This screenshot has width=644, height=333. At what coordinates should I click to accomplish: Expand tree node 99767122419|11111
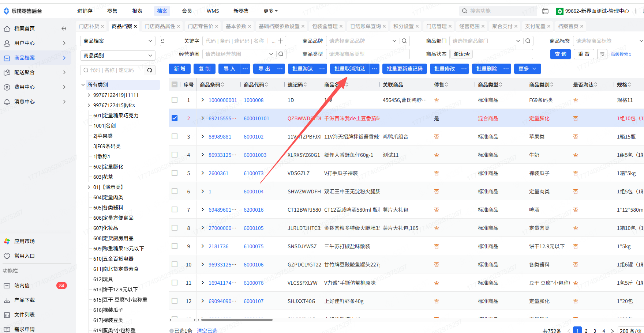89,95
